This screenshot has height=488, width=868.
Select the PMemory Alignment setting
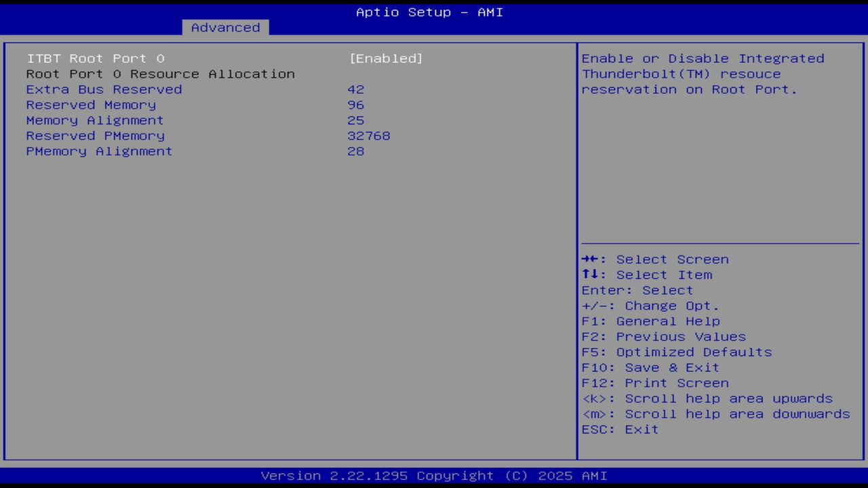point(99,151)
